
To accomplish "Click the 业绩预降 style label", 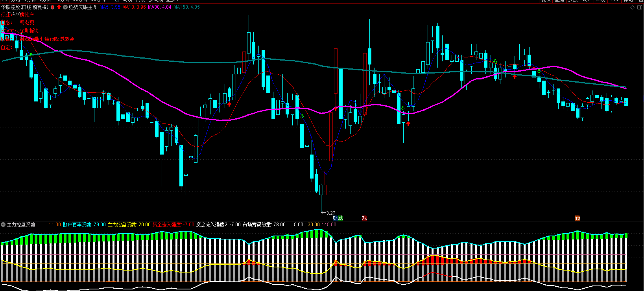I will pyautogui.click(x=50, y=39).
